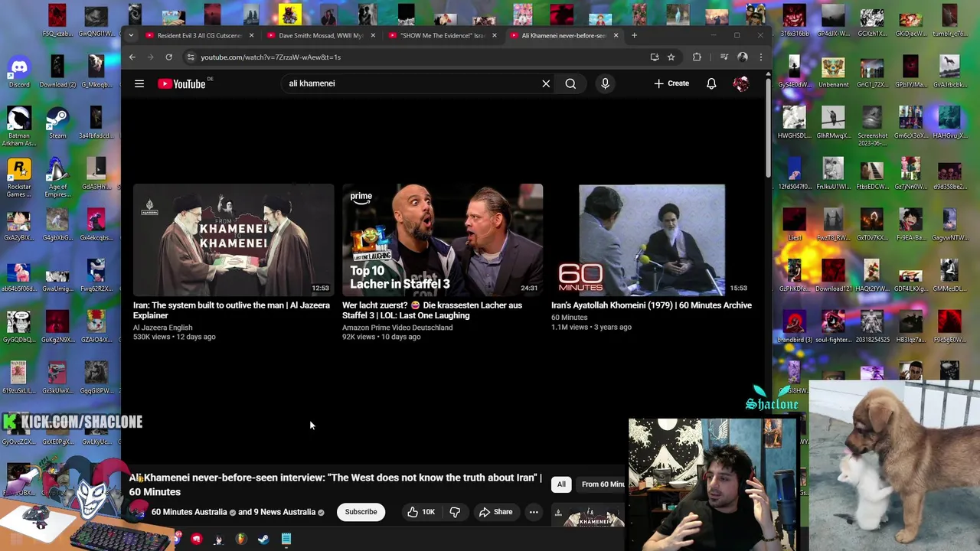Open the notepad icon on taskbar
Viewport: 980px width, 551px height.
point(286,539)
